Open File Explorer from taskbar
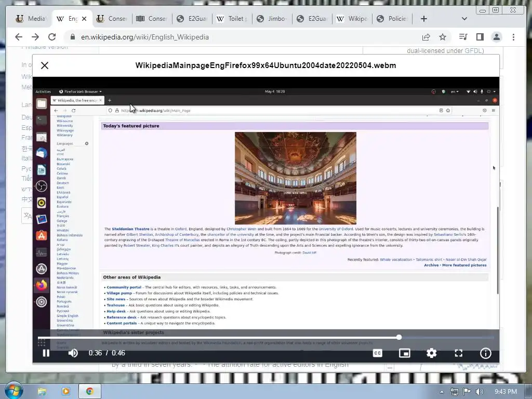 (42, 392)
